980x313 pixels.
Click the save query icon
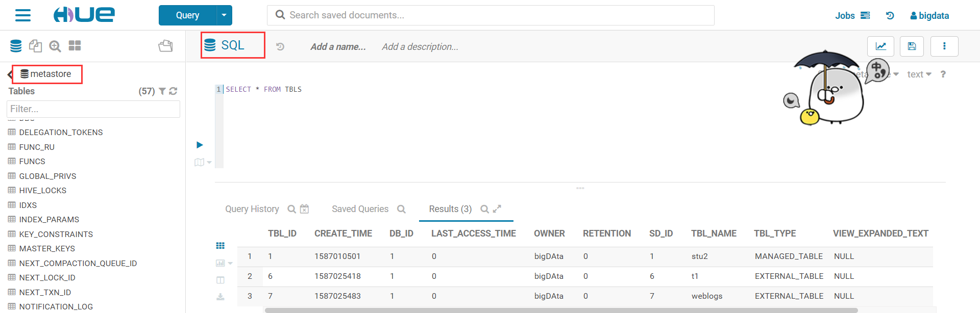[x=912, y=46]
